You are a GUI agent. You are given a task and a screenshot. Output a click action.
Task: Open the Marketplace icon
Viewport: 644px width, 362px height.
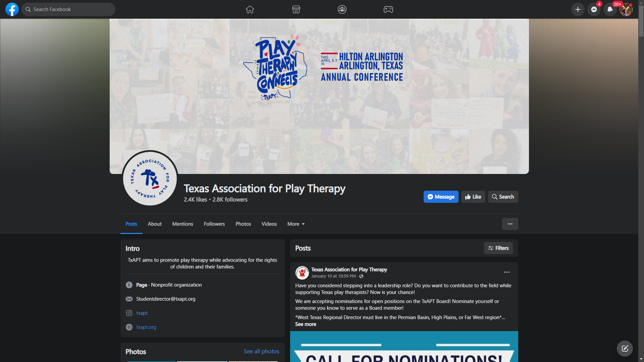point(296,9)
